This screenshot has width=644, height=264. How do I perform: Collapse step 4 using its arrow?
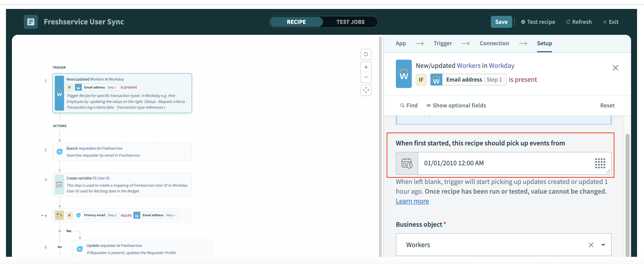coord(42,216)
